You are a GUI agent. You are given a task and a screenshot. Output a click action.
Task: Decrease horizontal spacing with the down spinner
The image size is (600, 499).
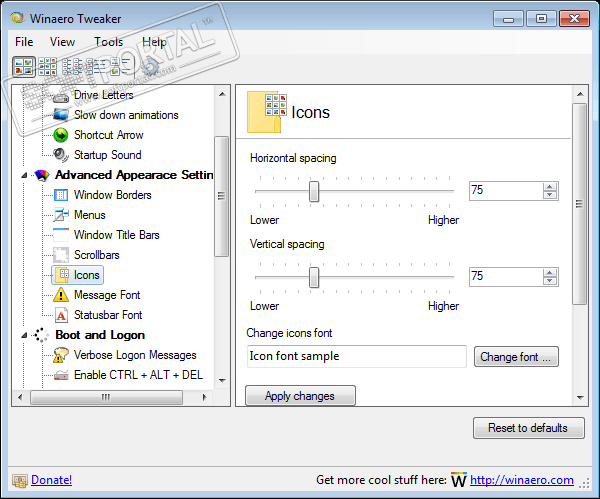click(550, 195)
